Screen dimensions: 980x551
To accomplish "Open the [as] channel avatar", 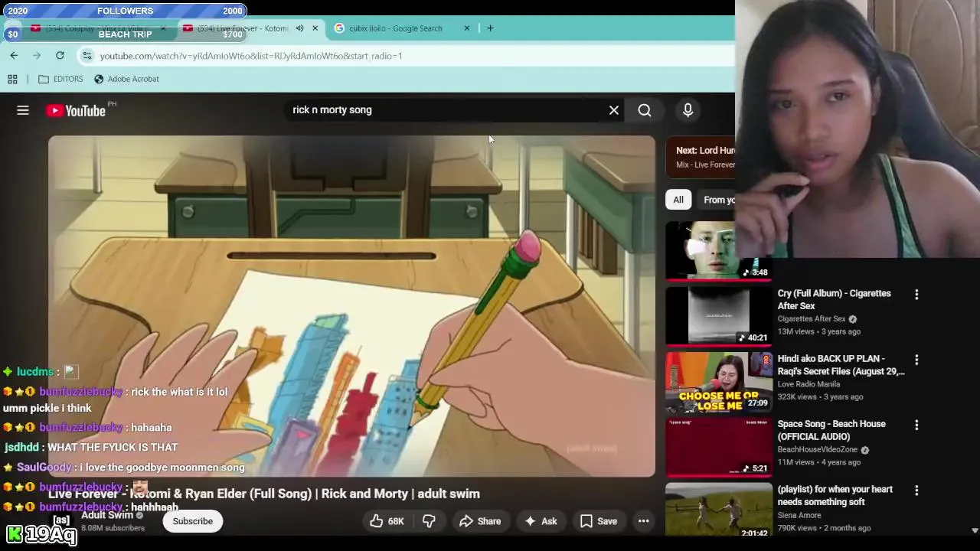I will (x=61, y=520).
